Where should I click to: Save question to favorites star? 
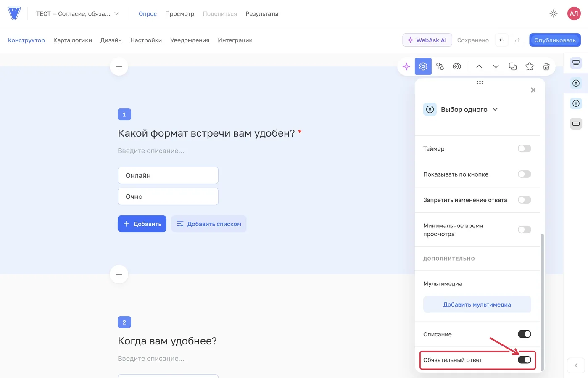click(530, 66)
